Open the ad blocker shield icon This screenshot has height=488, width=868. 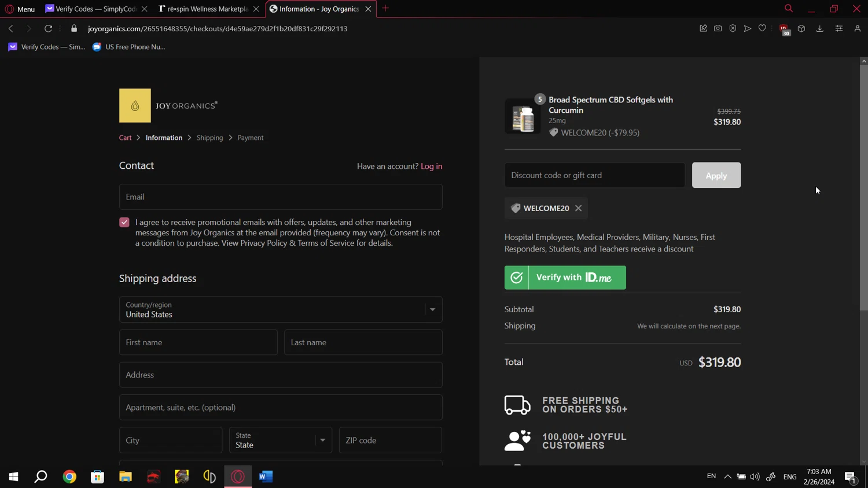tap(733, 28)
